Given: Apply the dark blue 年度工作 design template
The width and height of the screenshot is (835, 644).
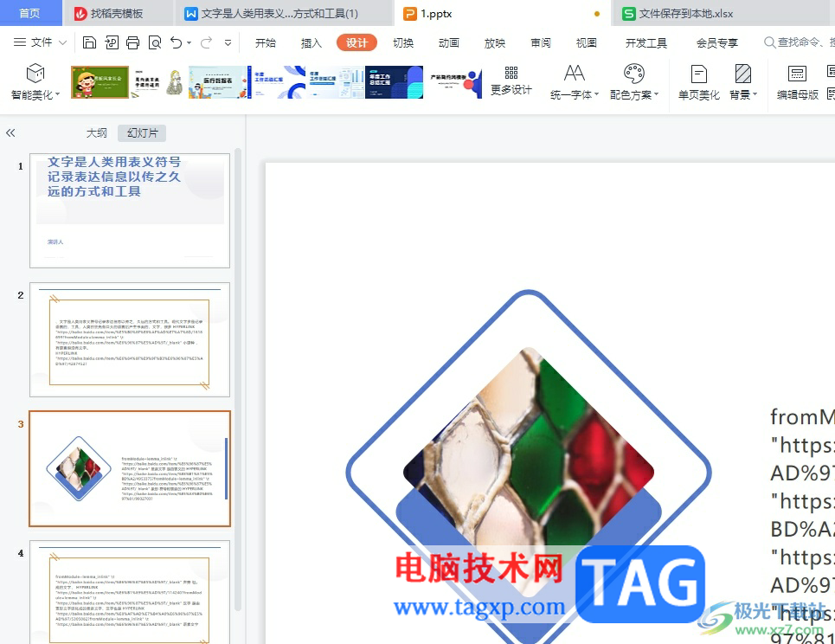Looking at the screenshot, I should pyautogui.click(x=394, y=82).
